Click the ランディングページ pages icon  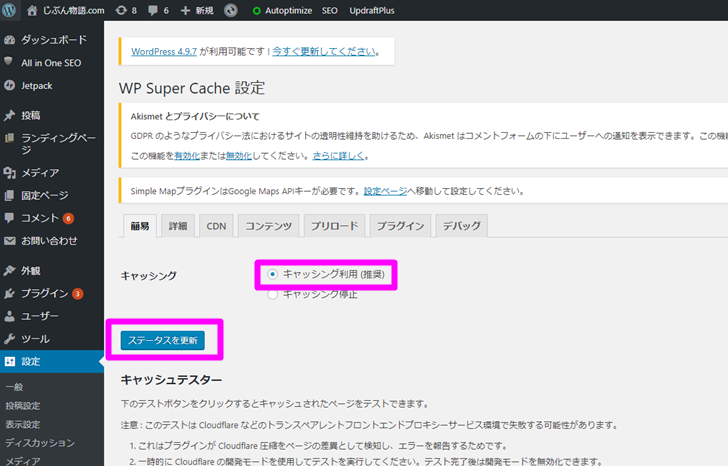click(x=9, y=138)
